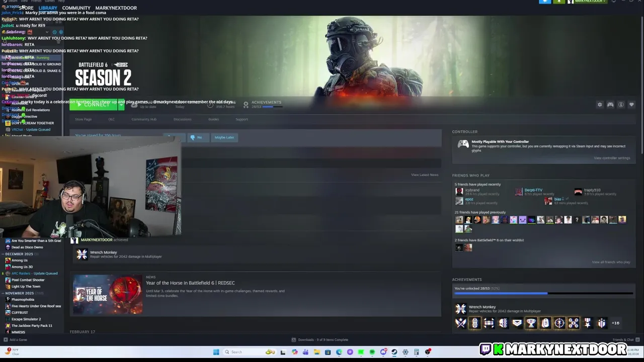Click the controller icon in the game header
The height and width of the screenshot is (362, 644).
pos(610,105)
